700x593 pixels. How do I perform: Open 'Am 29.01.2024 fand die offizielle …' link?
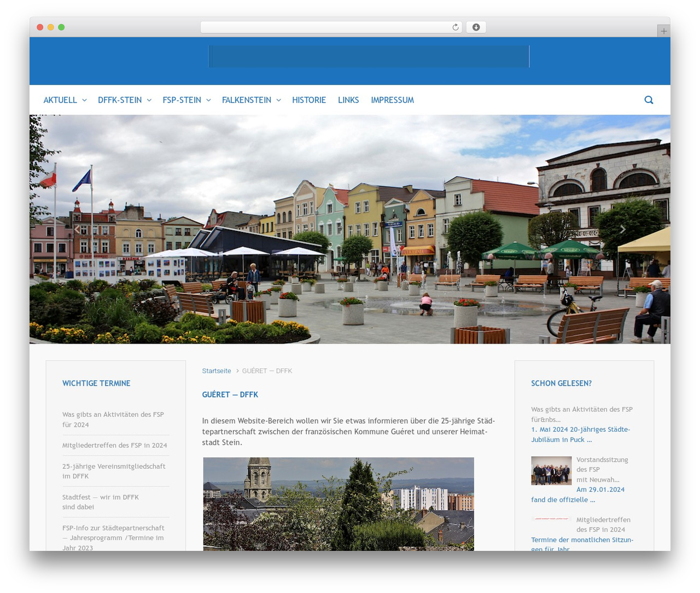577,495
